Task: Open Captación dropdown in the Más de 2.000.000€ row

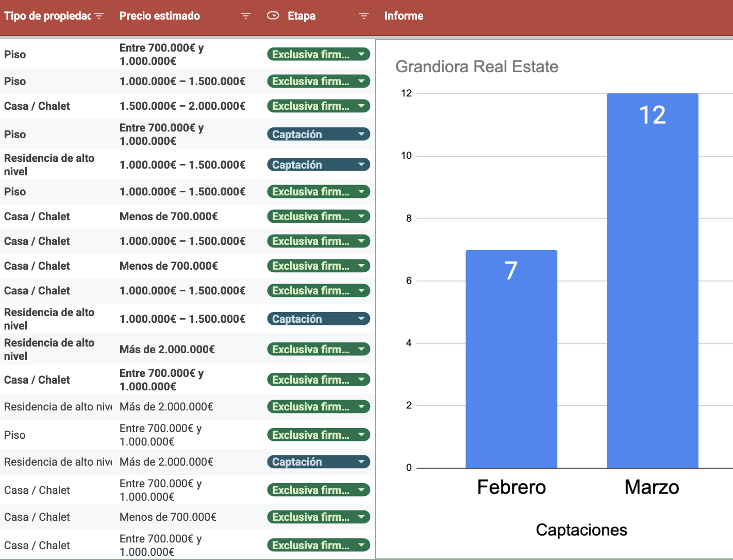Action: pyautogui.click(x=361, y=462)
